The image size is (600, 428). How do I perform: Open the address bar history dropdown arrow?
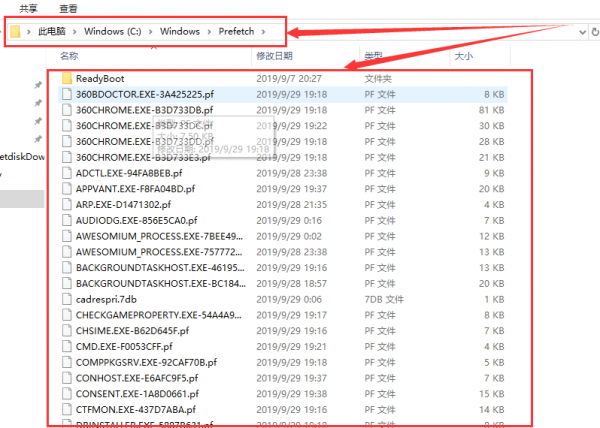pyautogui.click(x=582, y=32)
